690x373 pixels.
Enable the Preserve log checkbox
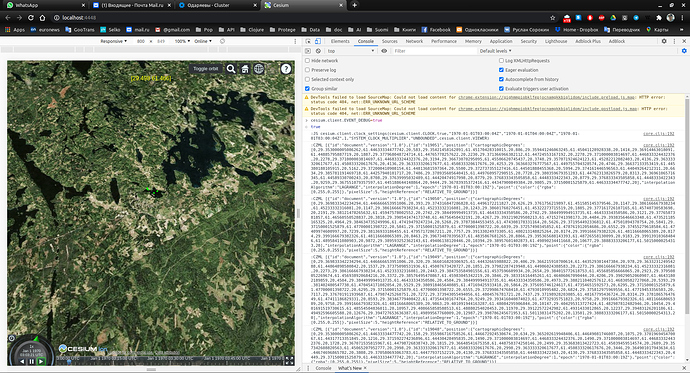click(x=308, y=70)
